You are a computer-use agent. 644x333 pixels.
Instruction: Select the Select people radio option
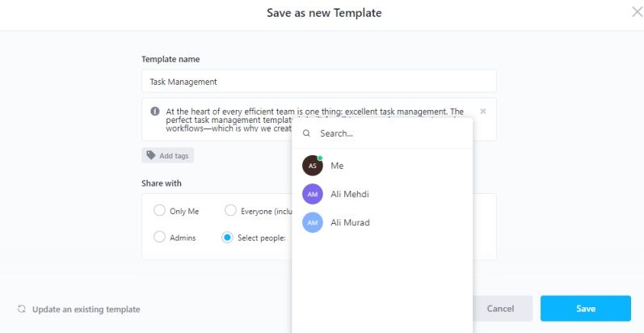pyautogui.click(x=227, y=238)
